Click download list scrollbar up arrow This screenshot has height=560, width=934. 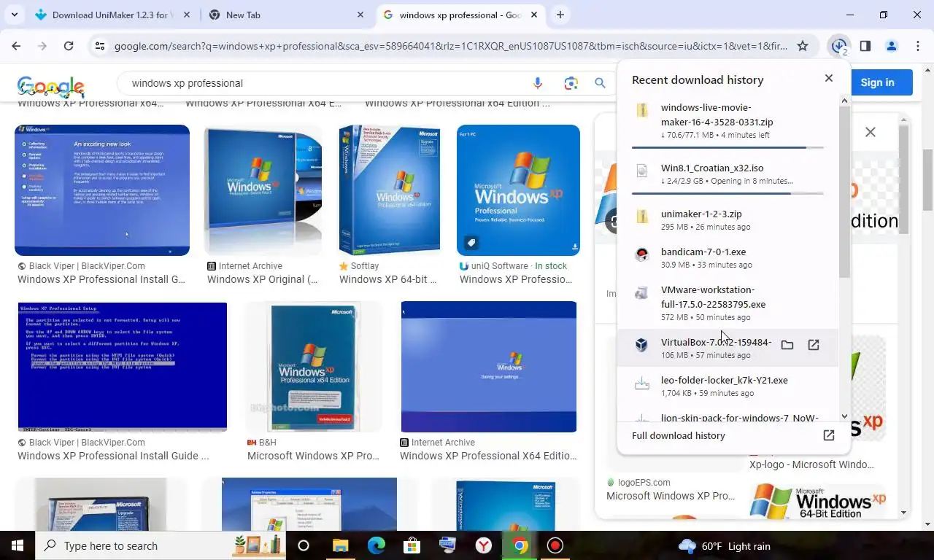click(844, 101)
